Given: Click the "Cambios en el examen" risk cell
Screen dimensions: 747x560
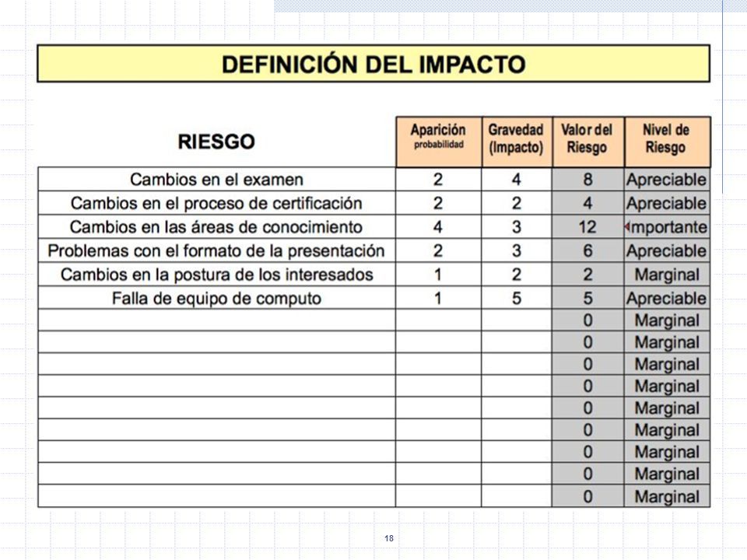Looking at the screenshot, I should pyautogui.click(x=217, y=180).
